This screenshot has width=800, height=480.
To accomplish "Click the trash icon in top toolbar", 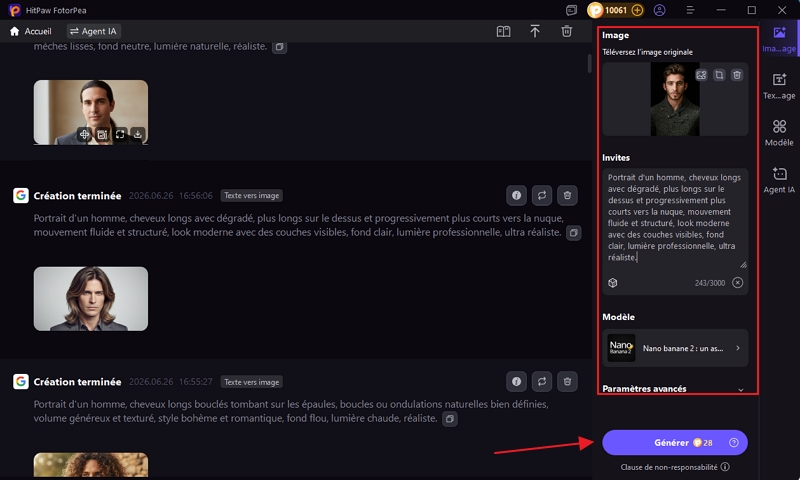I will click(566, 32).
